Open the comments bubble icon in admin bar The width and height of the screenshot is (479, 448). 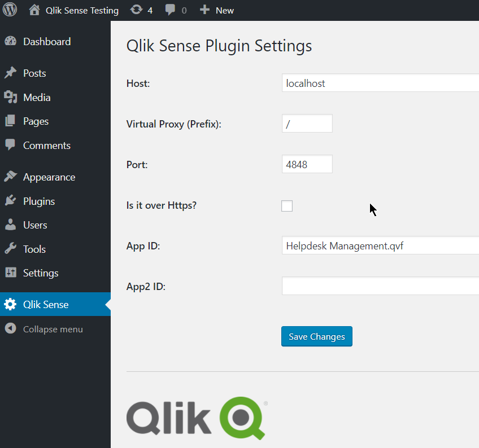click(x=171, y=10)
